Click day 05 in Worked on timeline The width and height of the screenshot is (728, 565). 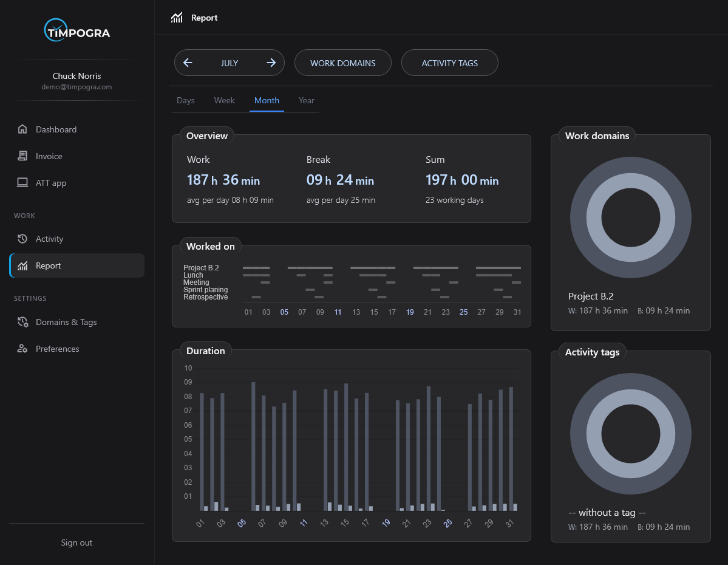click(x=284, y=312)
